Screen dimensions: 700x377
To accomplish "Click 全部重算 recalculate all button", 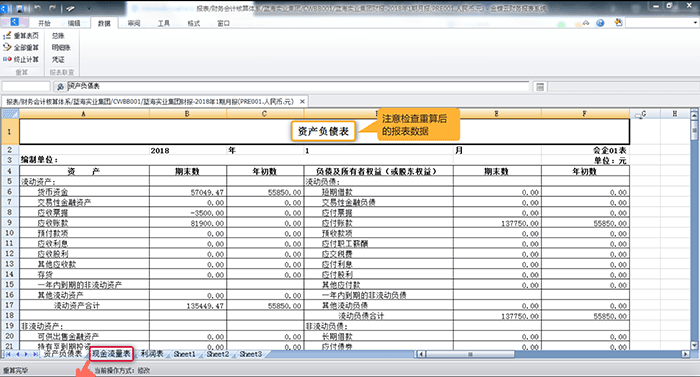I will click(21, 47).
